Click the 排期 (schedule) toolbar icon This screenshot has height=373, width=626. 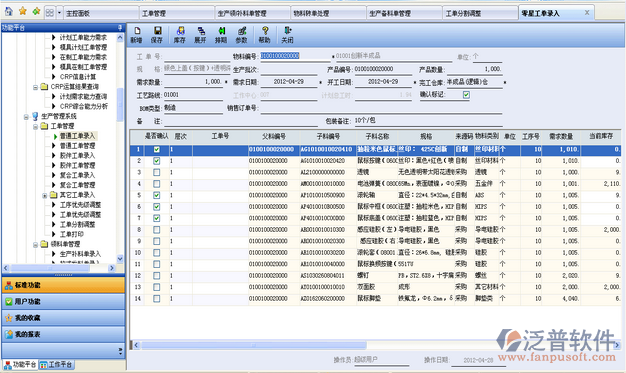click(x=221, y=35)
